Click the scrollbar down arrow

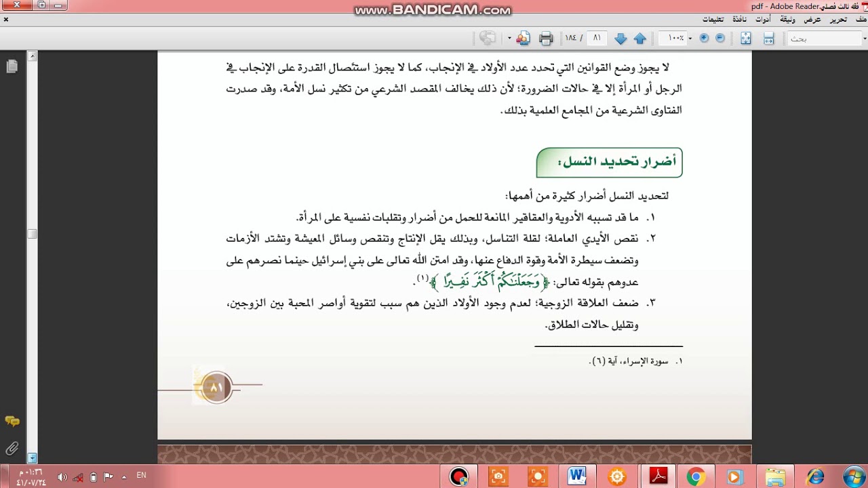[32, 458]
